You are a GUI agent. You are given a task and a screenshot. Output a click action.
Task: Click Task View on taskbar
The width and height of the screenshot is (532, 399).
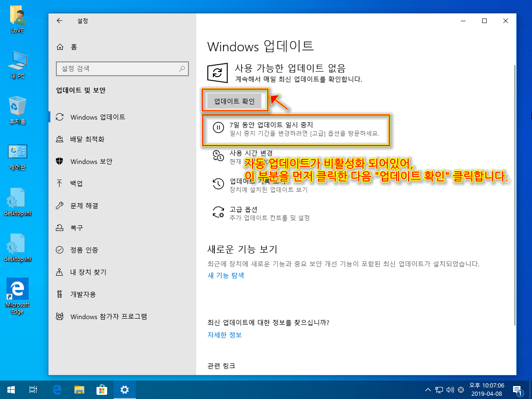tap(33, 390)
